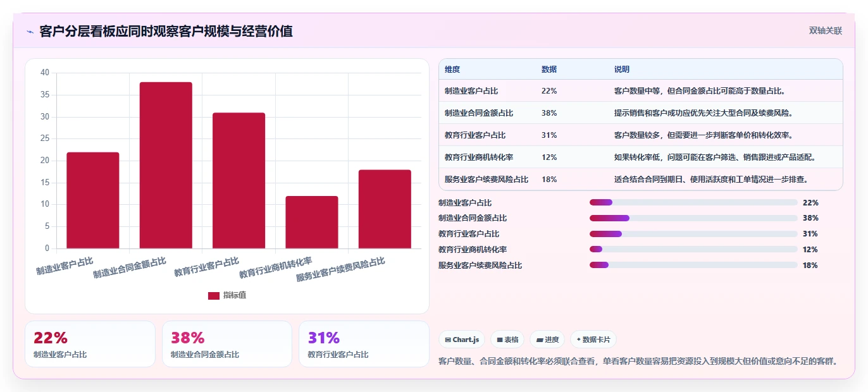868x392 pixels.
Task: Click the dashboard title 客户分层看板
Action: [166, 31]
